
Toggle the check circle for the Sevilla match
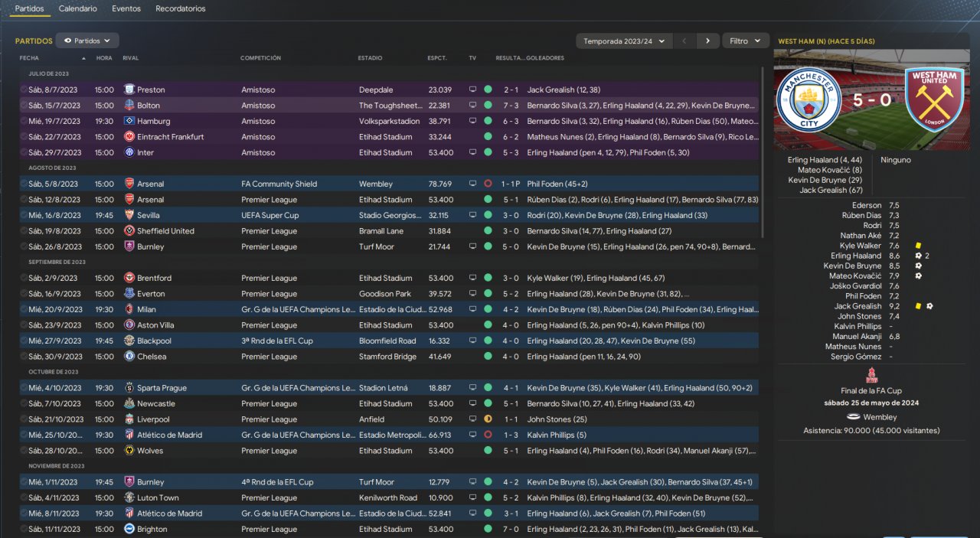[x=24, y=215]
